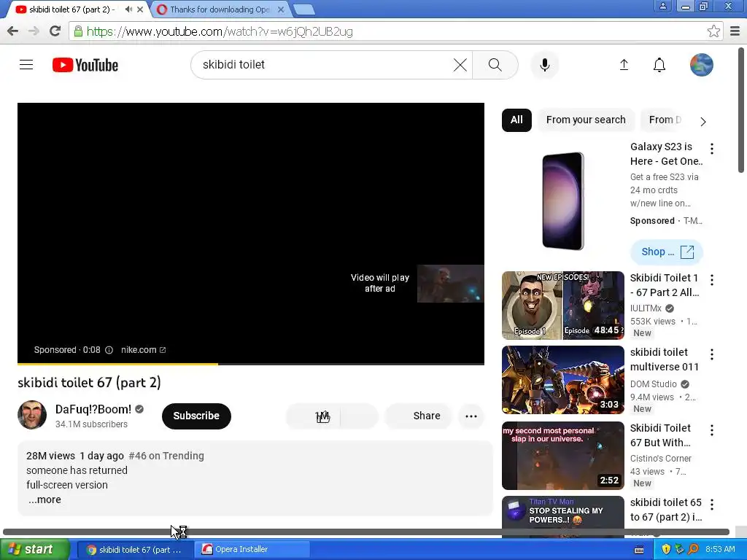Open Chrome's main menu icon
This screenshot has width=747, height=560.
point(735,31)
